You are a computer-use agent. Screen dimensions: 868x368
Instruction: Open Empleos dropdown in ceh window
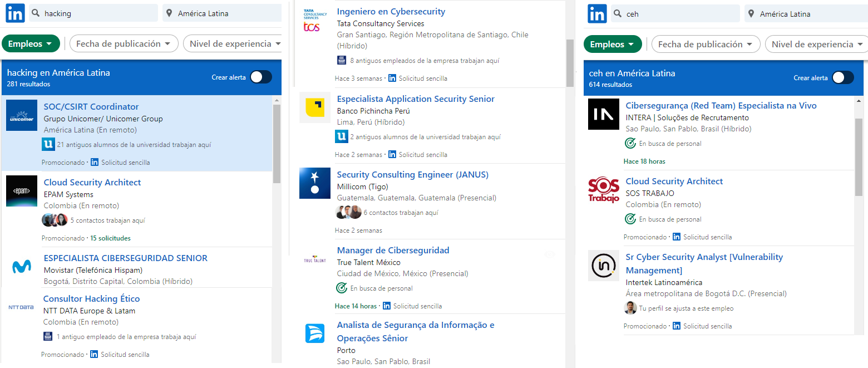click(613, 44)
